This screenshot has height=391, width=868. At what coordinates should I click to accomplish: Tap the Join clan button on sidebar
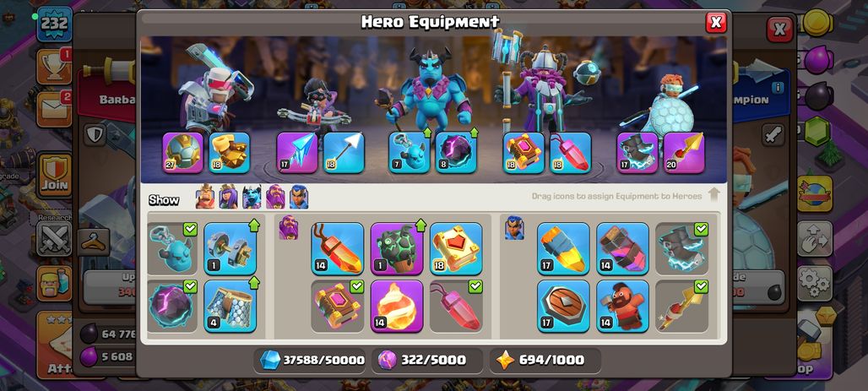click(x=54, y=176)
